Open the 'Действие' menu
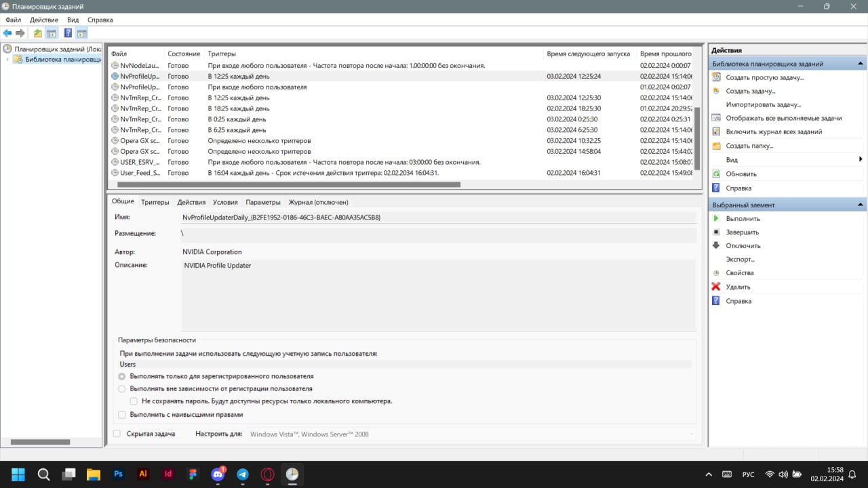 click(x=44, y=20)
